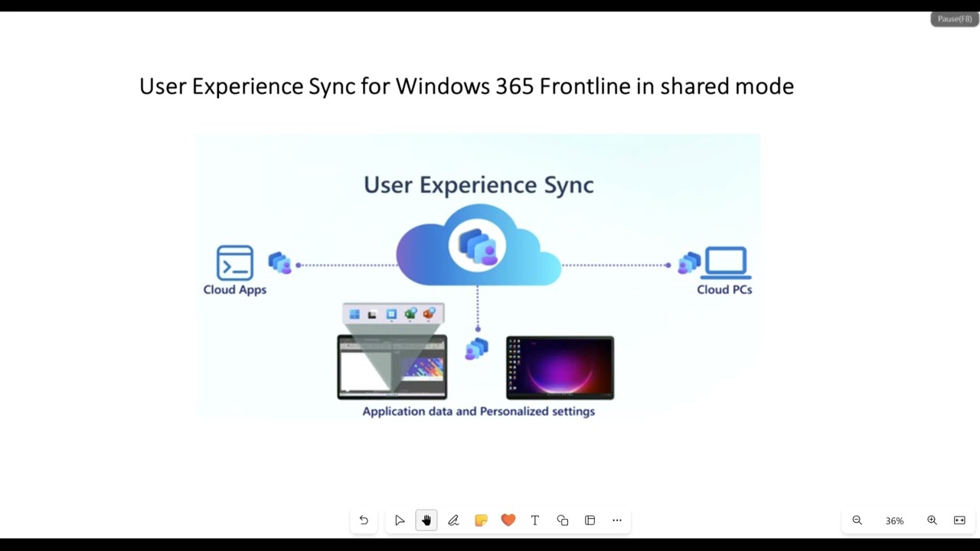Click the slide title 'User Experience Sync for Windows 365 Frontline in shared mode'
Screen dimensions: 980x551
click(x=466, y=86)
